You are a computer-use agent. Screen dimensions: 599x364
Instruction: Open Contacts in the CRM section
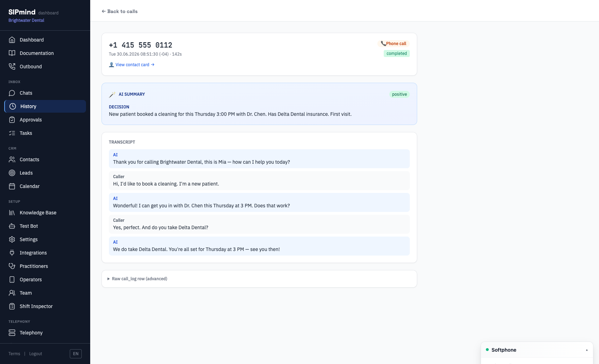pos(45,159)
